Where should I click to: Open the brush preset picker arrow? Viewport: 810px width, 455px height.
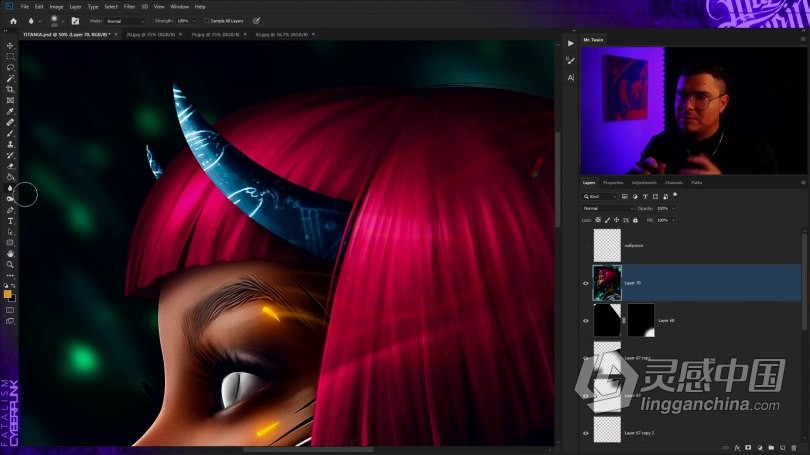point(63,21)
